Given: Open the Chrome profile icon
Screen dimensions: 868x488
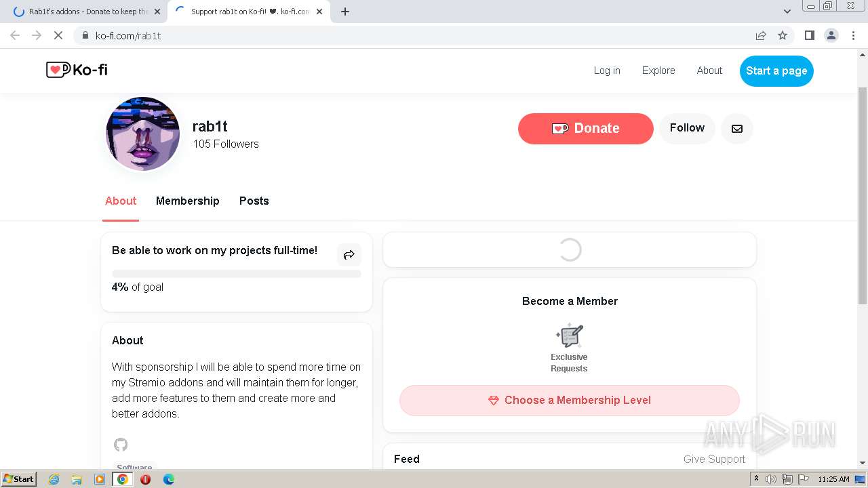Looking at the screenshot, I should point(831,35).
